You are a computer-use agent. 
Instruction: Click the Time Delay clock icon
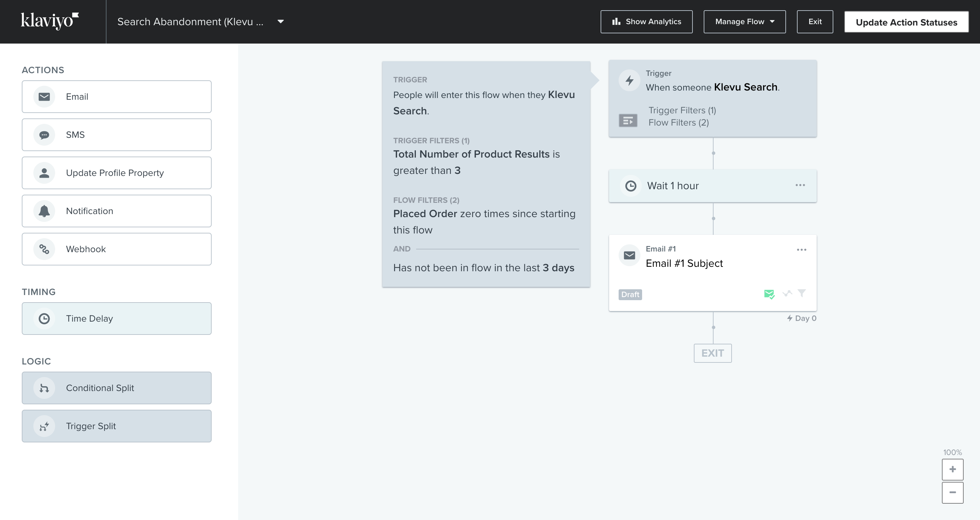tap(44, 319)
